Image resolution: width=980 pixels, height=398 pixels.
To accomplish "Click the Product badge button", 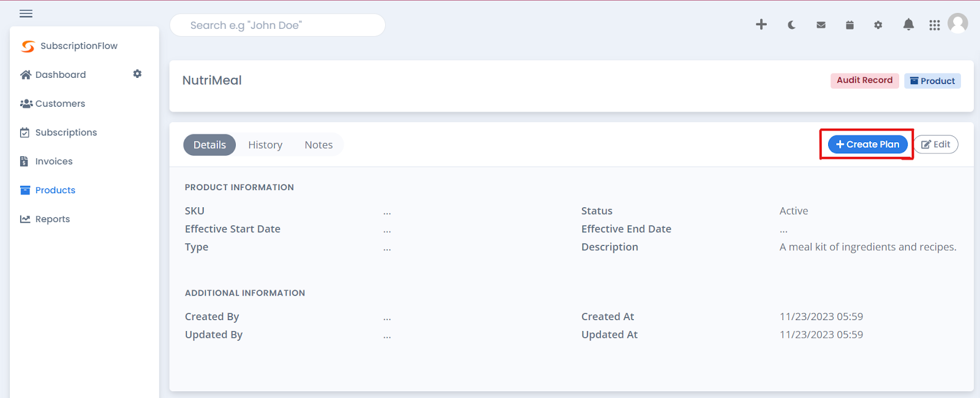I will click(932, 81).
